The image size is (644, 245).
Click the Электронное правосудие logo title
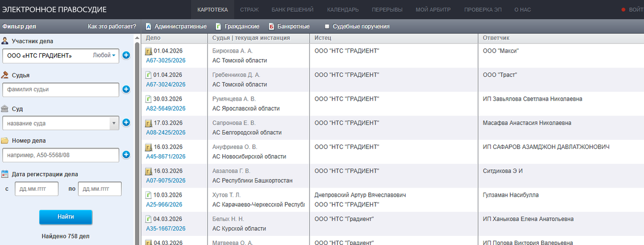[x=54, y=10]
